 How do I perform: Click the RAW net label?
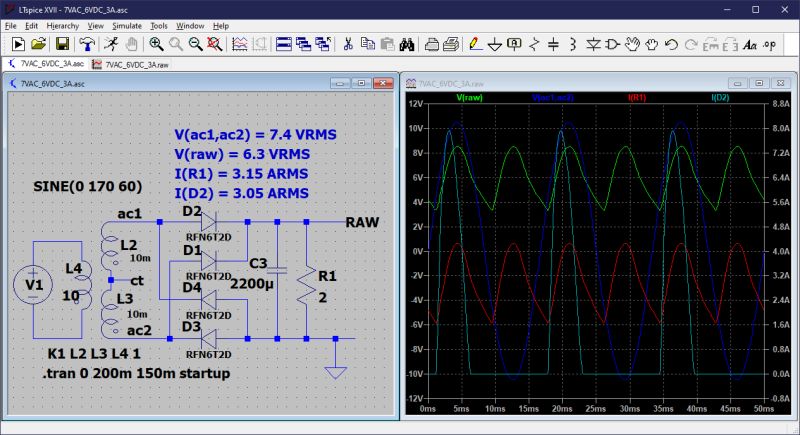pyautogui.click(x=362, y=222)
